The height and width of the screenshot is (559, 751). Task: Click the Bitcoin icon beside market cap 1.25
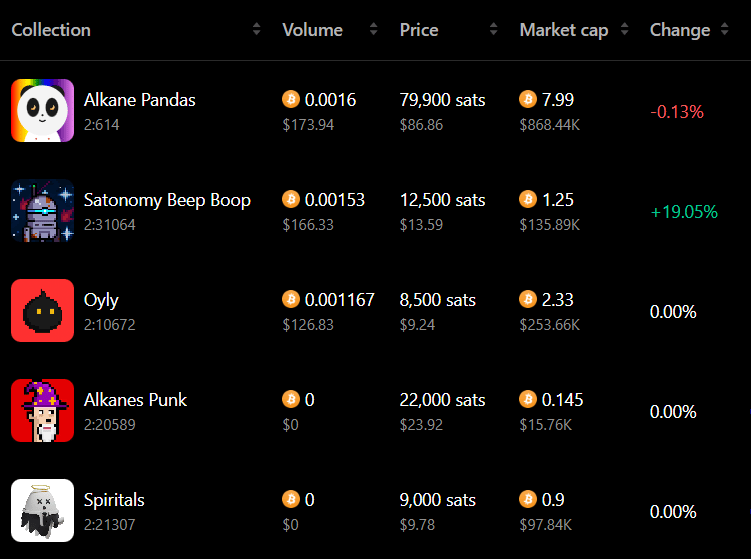pos(528,199)
